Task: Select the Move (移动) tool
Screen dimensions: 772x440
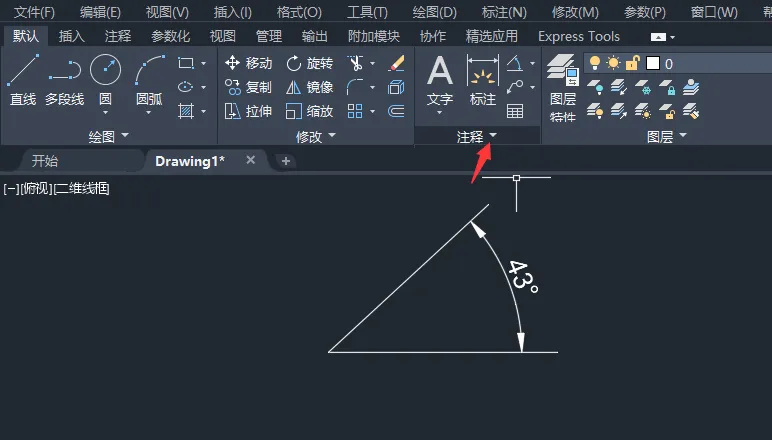Action: [248, 63]
